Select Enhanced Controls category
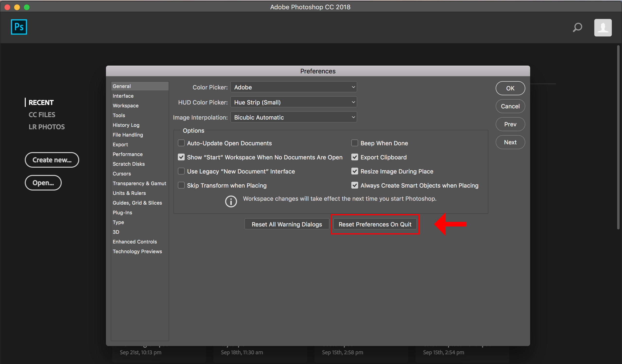 (140, 242)
